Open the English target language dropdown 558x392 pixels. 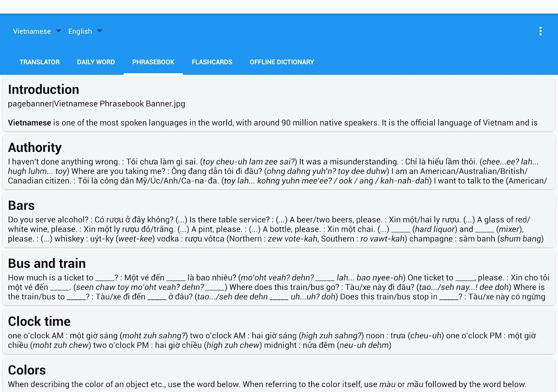tap(80, 31)
